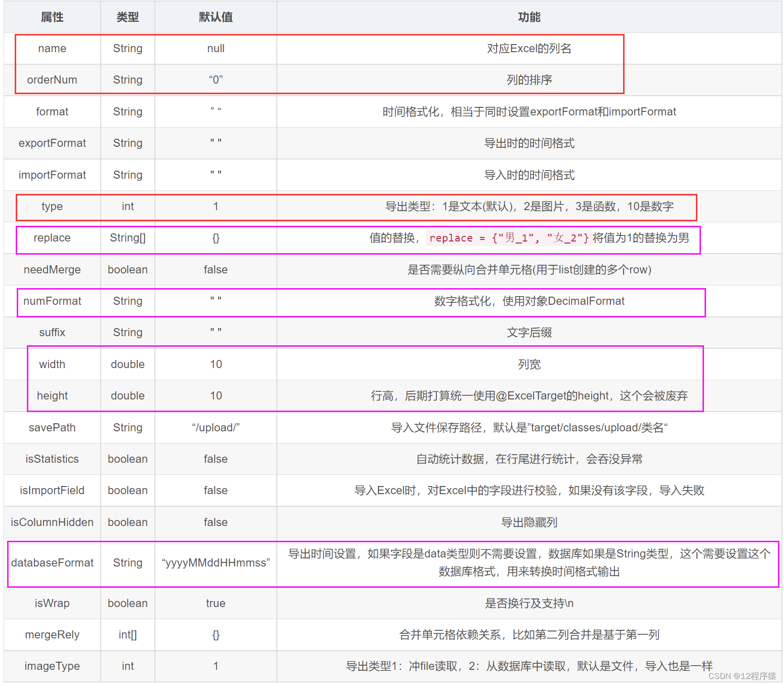Click description '导出时的时间格式'

pos(529,143)
